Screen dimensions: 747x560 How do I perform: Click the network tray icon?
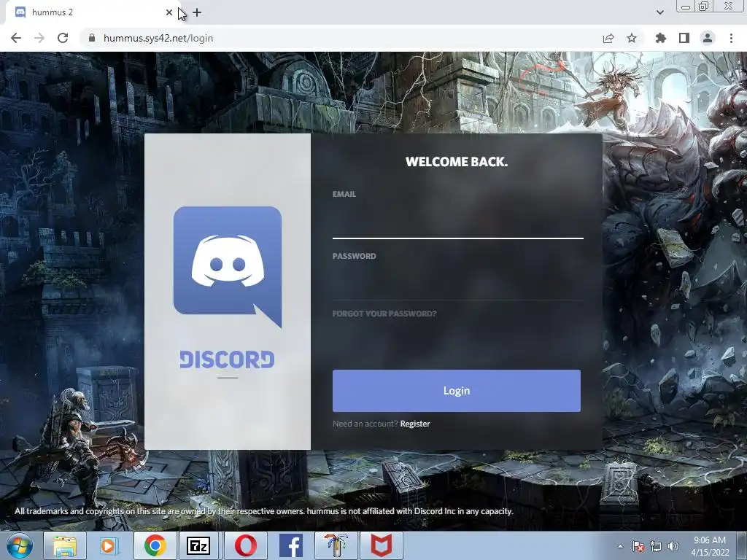656,546
